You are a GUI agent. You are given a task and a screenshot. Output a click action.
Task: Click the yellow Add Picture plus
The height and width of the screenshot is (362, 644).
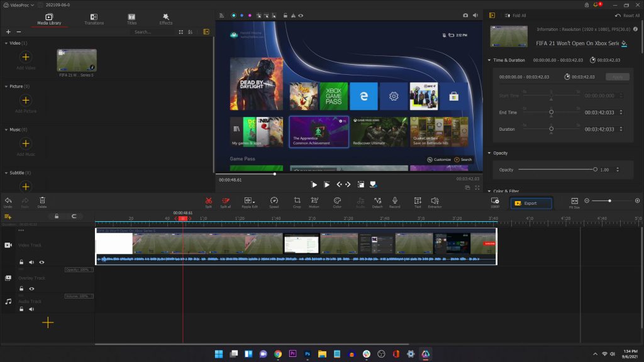point(25,100)
